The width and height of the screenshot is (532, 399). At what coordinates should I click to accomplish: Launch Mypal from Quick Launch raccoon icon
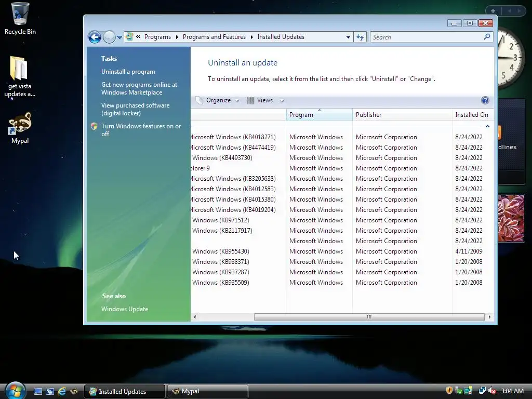[74, 391]
